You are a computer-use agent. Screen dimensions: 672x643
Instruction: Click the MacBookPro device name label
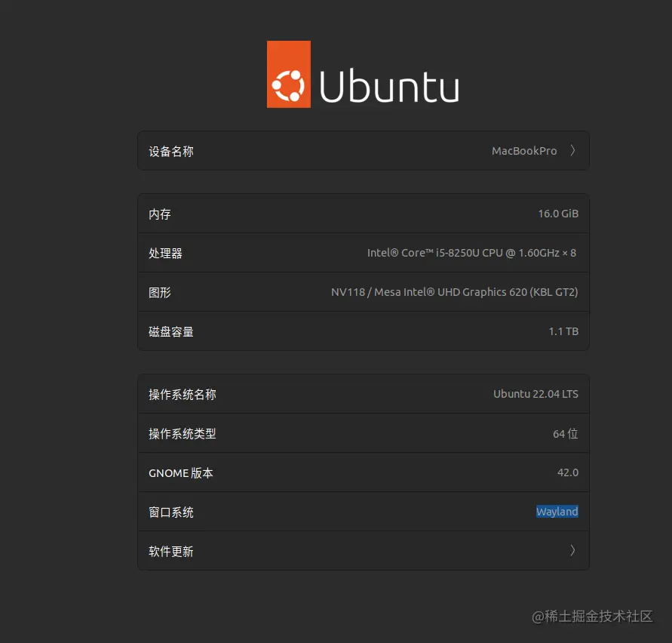(x=524, y=150)
